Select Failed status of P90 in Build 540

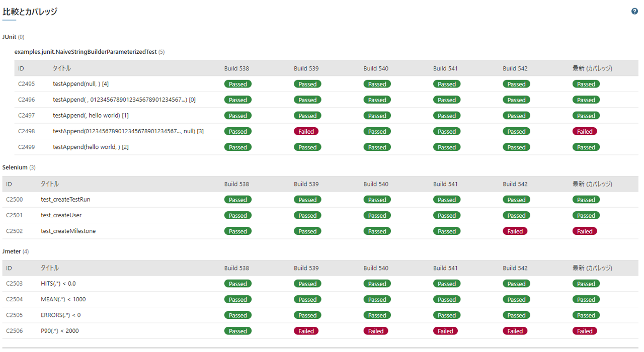pos(375,331)
